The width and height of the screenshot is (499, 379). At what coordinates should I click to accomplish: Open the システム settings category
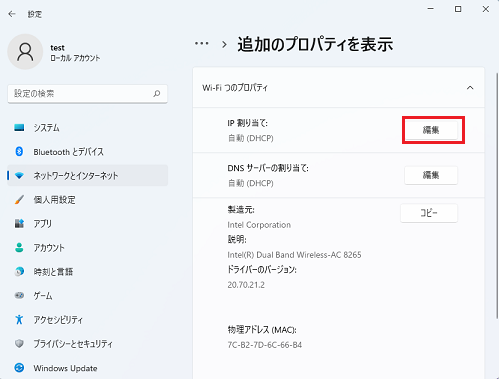point(88,128)
